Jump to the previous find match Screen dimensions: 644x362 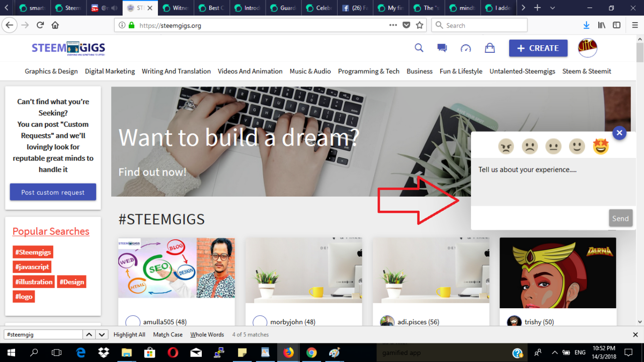[89, 334]
